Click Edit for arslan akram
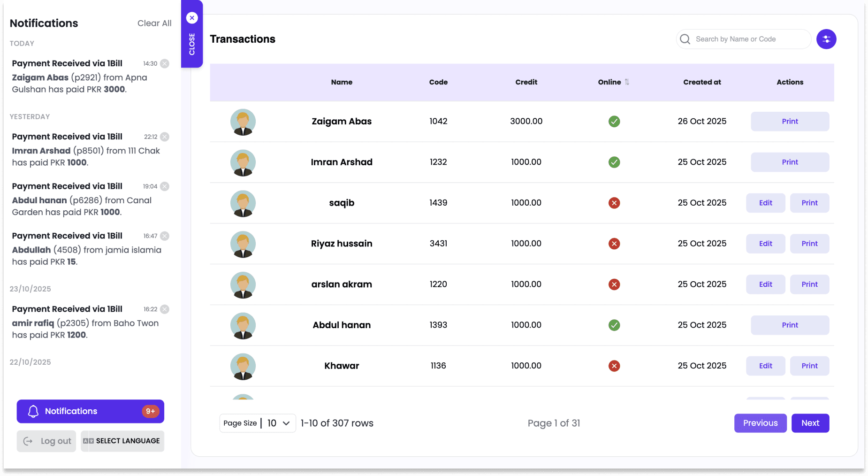 coord(765,284)
